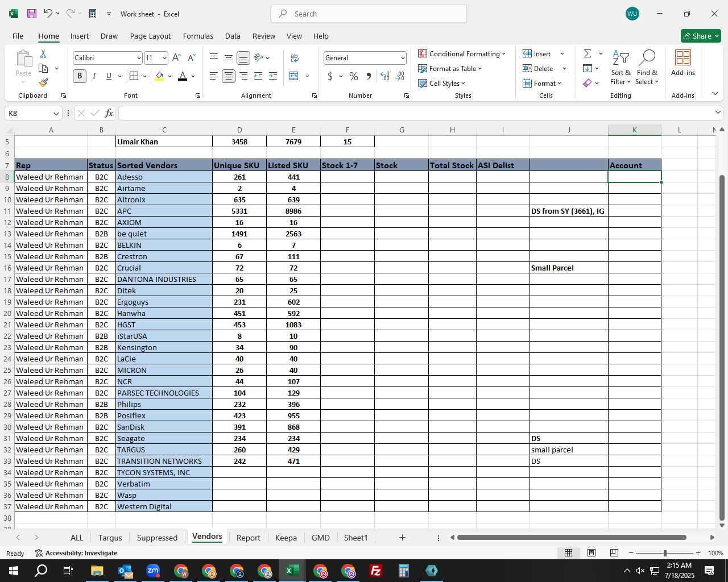Open Add-ins from the ribbon
Image resolution: width=728 pixels, height=582 pixels.
tap(683, 63)
